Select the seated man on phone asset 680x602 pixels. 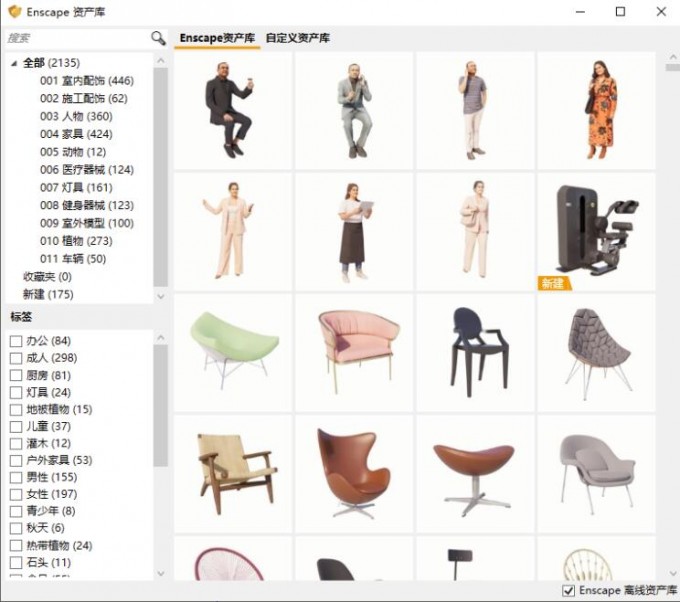pos(354,111)
